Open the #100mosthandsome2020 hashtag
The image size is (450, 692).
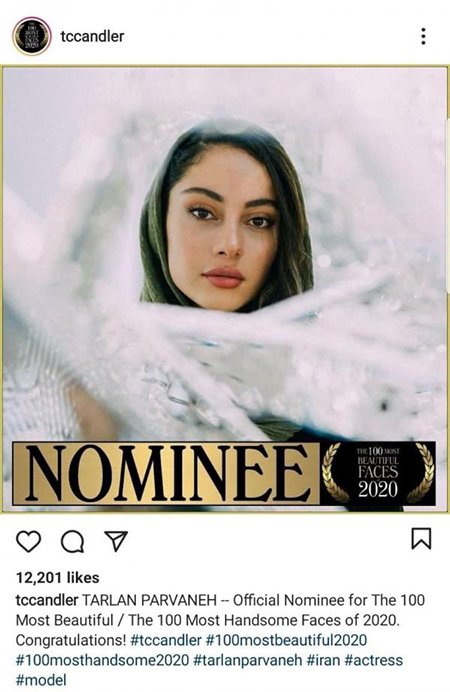(x=102, y=660)
